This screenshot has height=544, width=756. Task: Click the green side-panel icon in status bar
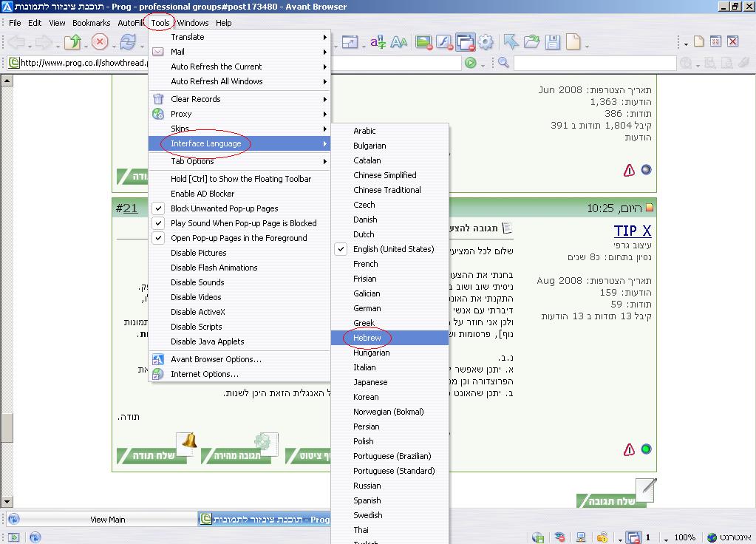pos(14,537)
